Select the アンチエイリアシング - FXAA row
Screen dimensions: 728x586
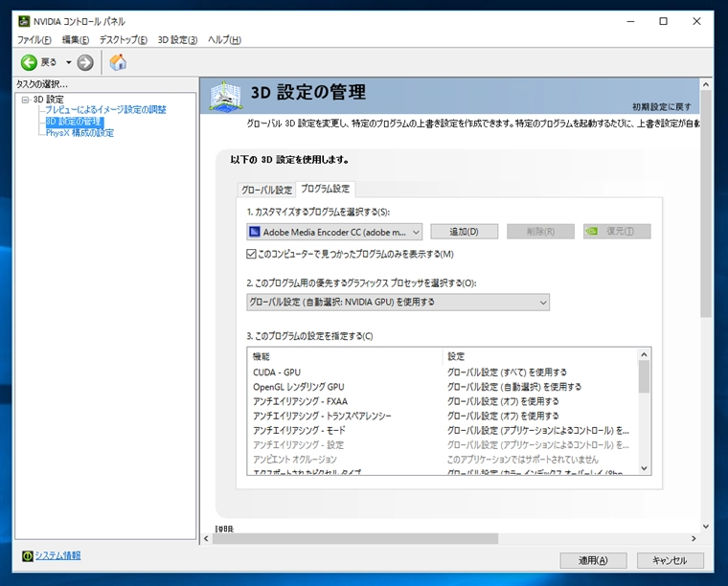click(x=442, y=401)
